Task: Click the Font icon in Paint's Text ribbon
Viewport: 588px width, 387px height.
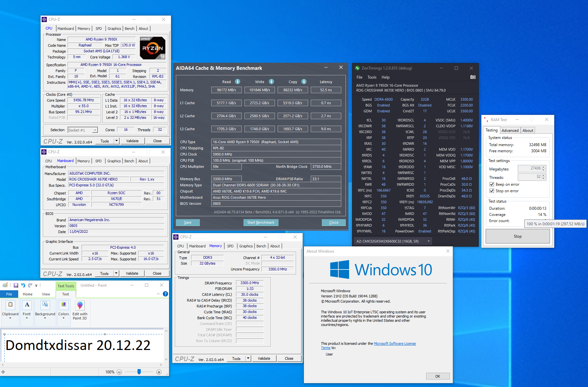Action: [27, 305]
